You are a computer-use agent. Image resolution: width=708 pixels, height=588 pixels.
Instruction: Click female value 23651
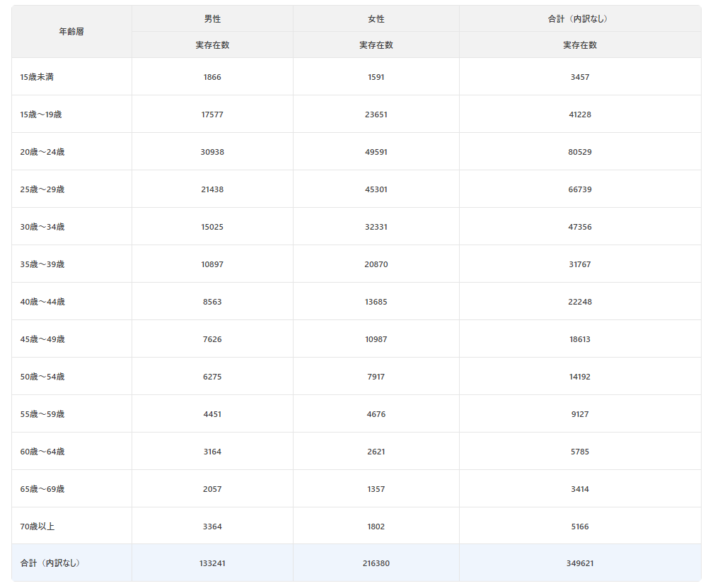pos(376,114)
